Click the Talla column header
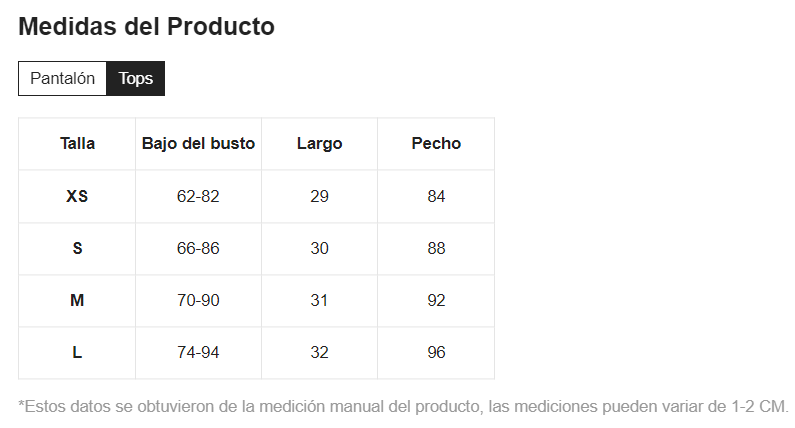Viewport: 795px width, 428px height. 77,143
